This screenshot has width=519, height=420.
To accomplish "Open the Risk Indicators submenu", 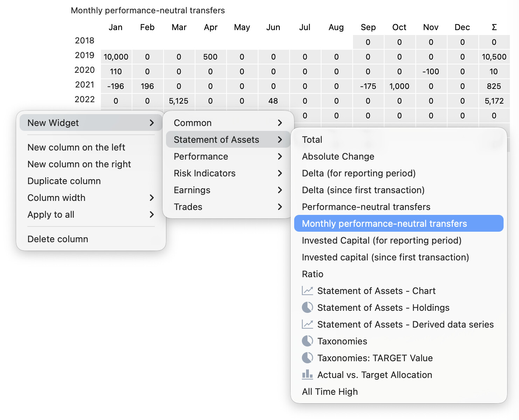I will 205,173.
